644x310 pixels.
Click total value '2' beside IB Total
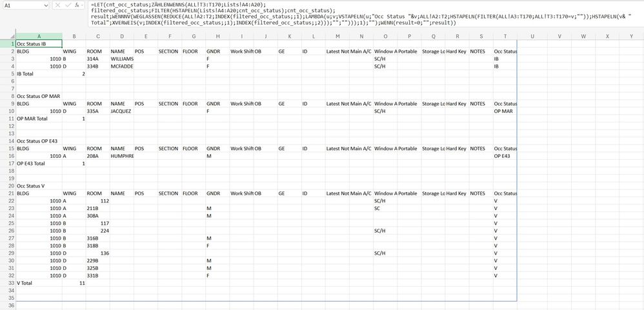pos(74,74)
